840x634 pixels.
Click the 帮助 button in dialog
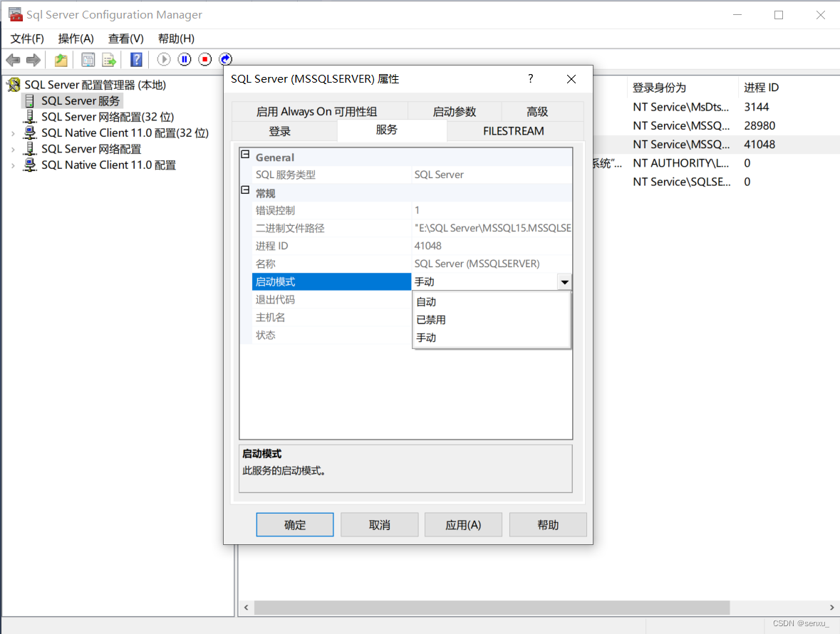click(x=548, y=525)
